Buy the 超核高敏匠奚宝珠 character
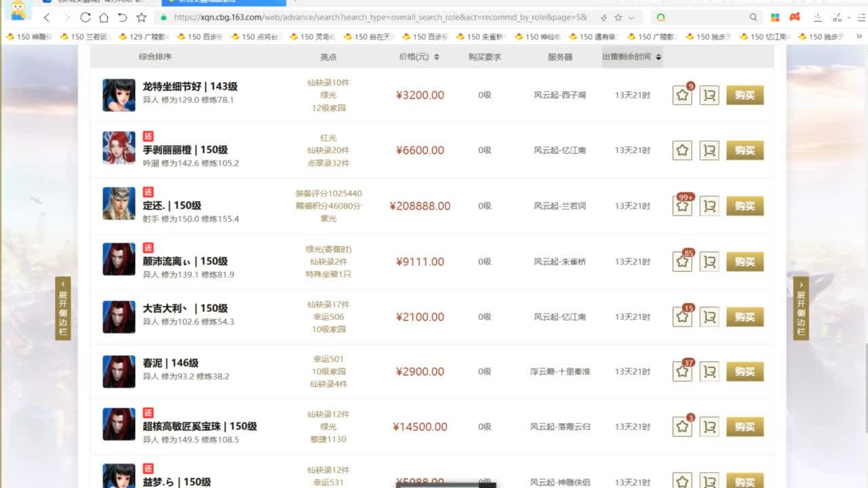868x488 pixels. click(745, 426)
